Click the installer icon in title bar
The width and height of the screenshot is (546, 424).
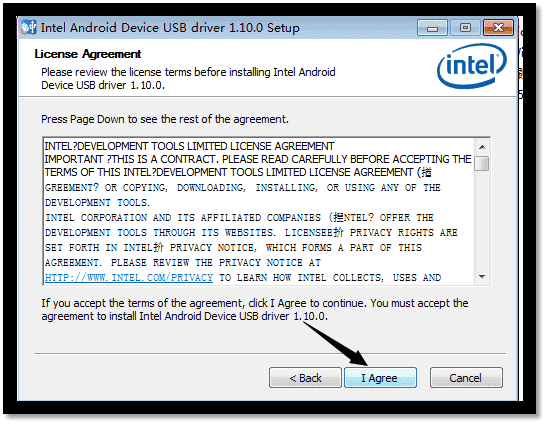[29, 27]
